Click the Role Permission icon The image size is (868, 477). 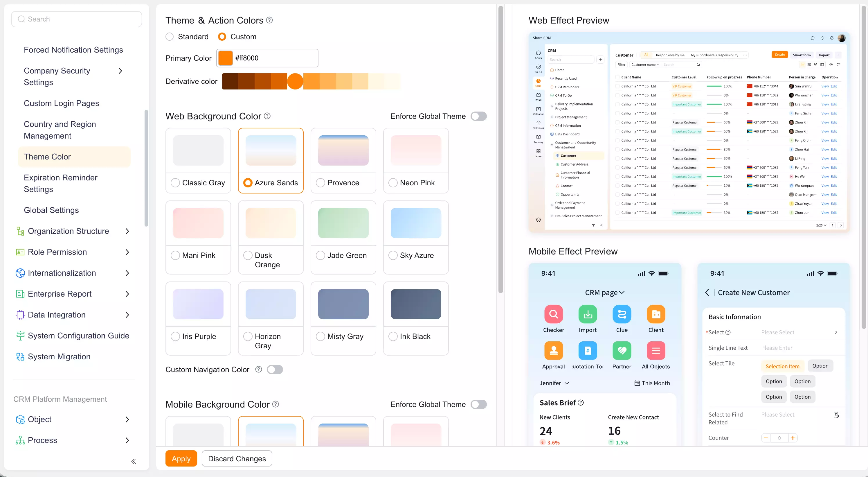(20, 252)
